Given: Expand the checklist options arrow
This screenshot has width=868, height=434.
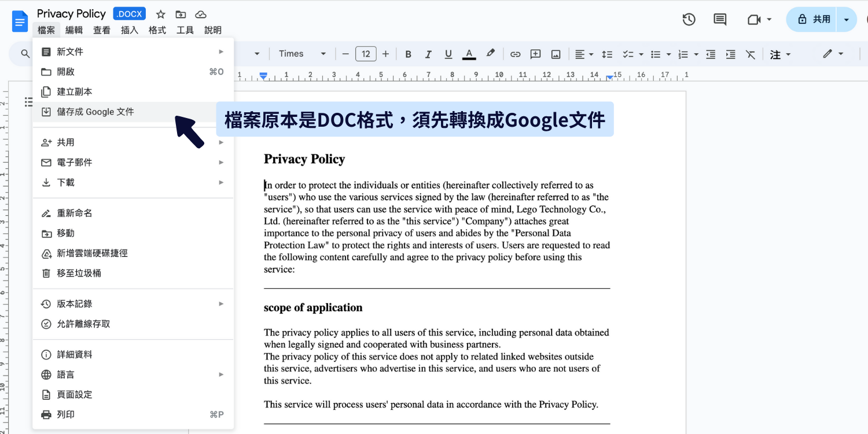Looking at the screenshot, I should (x=641, y=54).
